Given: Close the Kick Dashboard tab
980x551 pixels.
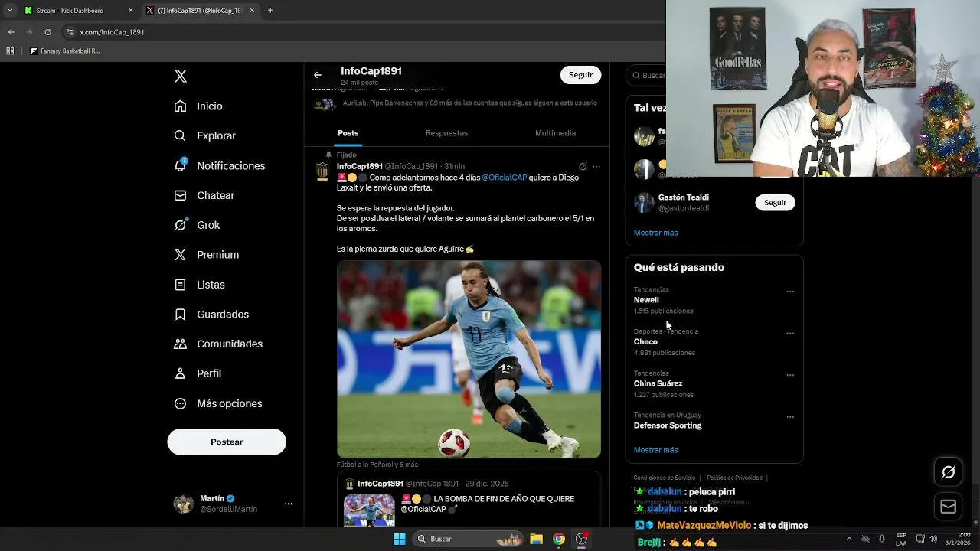Looking at the screenshot, I should tap(130, 11).
